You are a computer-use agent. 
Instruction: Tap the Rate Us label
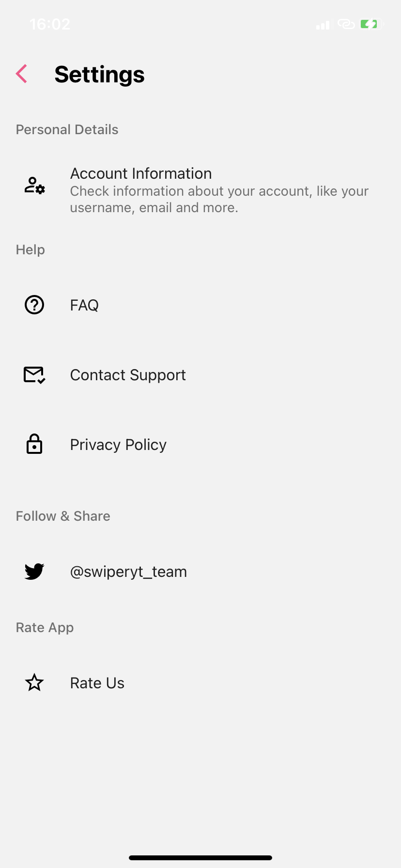[97, 683]
